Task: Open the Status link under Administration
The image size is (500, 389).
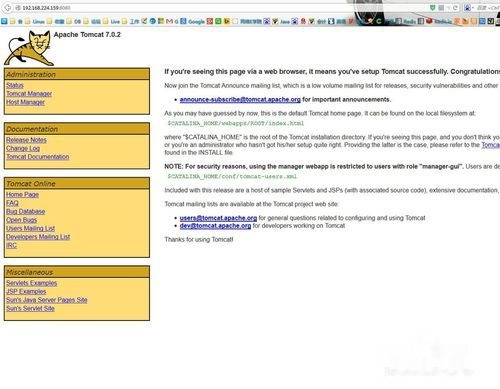Action: coord(15,85)
